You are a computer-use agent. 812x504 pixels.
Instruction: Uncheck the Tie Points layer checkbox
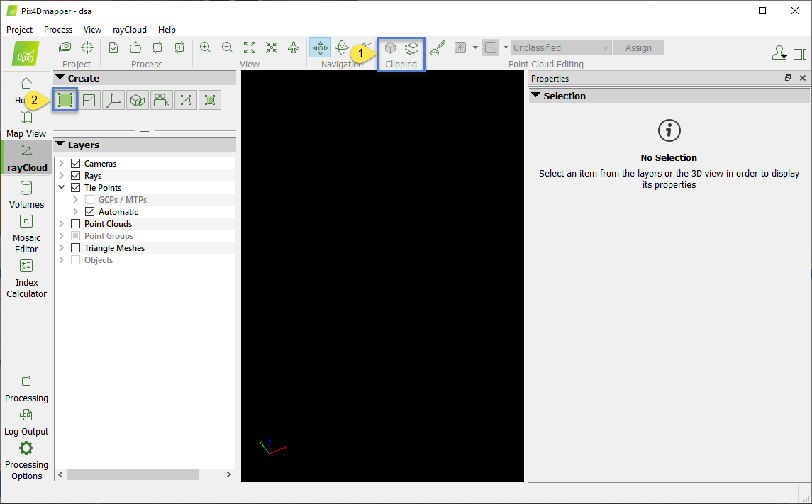(76, 187)
